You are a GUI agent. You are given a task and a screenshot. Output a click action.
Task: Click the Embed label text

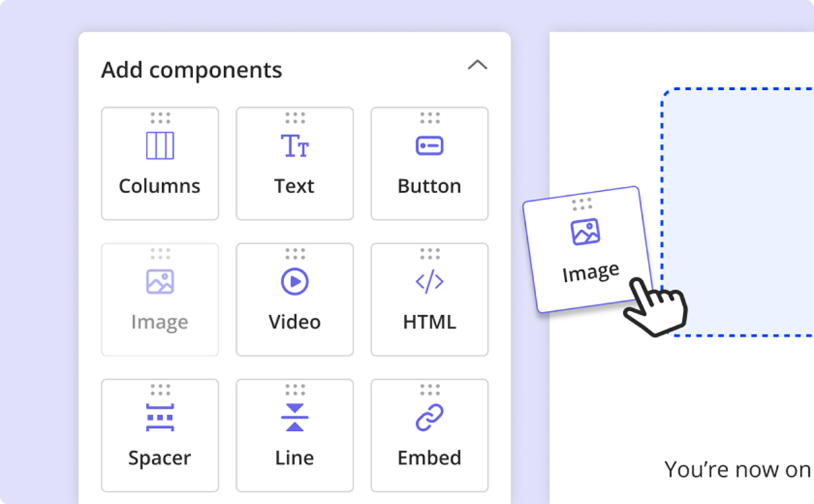tap(429, 458)
